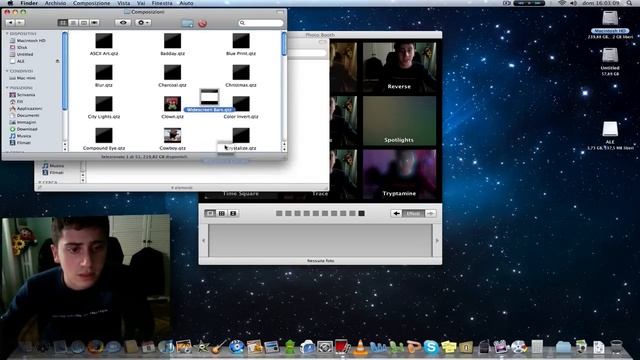Click the file list vertical scrollbar thumb
640x360 pixels.
(284, 44)
